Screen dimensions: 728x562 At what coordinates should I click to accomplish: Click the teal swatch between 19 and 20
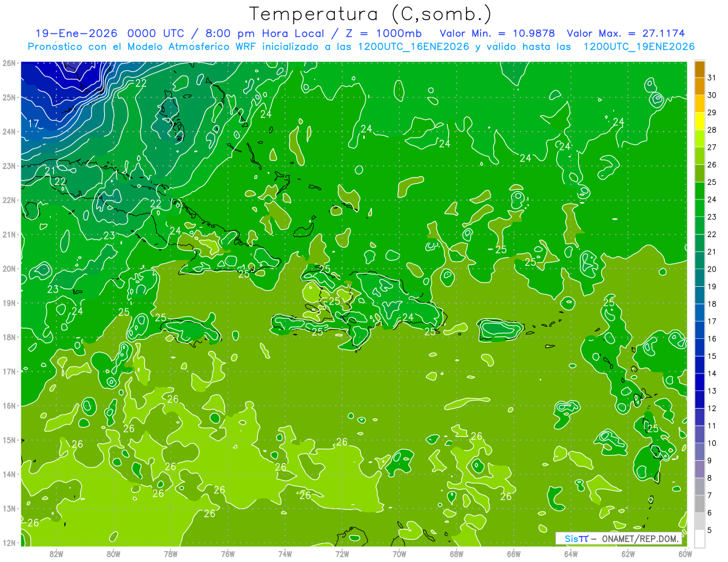(x=699, y=278)
